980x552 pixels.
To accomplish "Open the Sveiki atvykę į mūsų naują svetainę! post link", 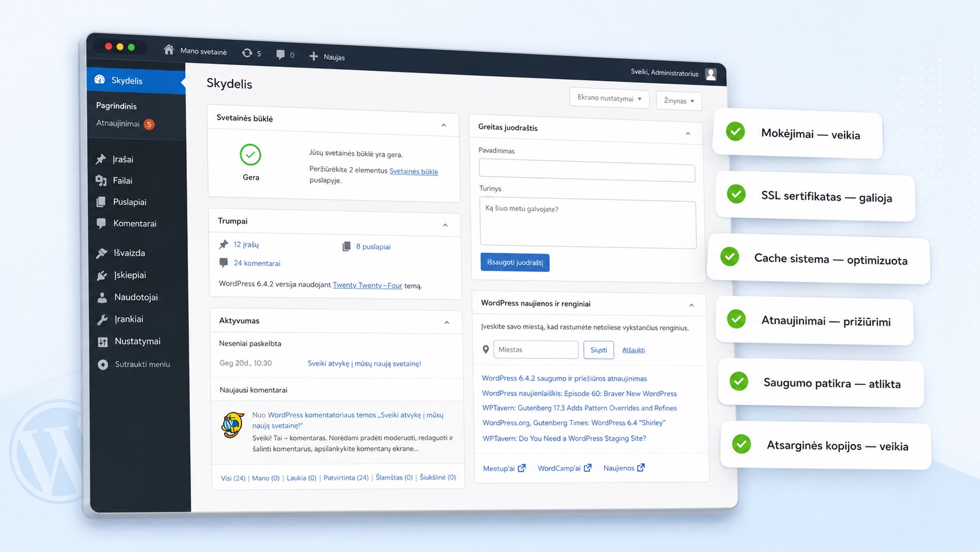I will (364, 364).
